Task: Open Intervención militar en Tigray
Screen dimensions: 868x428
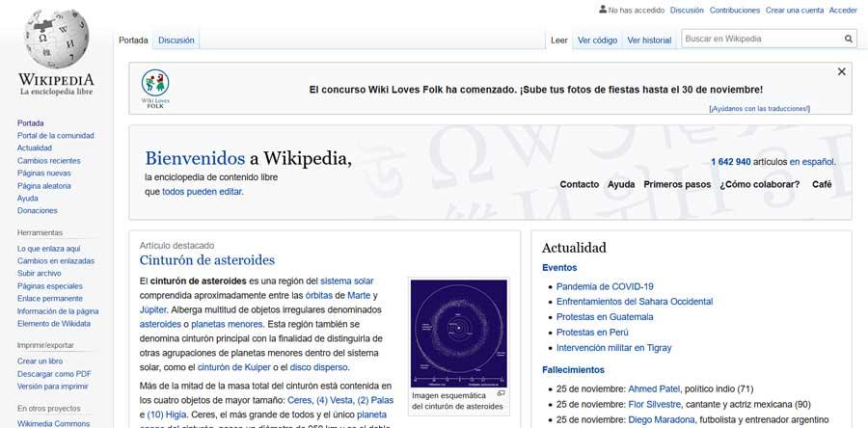Action: coord(614,348)
